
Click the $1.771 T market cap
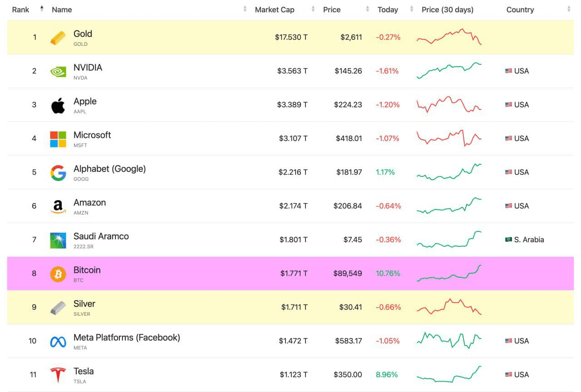point(294,274)
